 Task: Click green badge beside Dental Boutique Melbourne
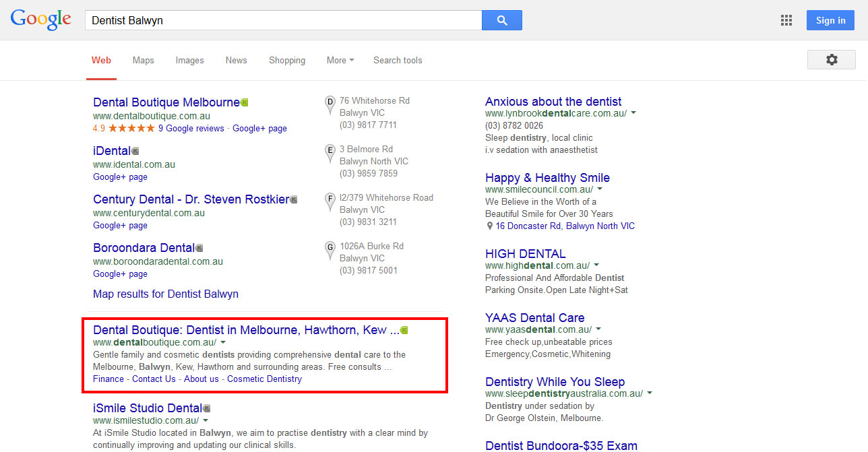245,102
